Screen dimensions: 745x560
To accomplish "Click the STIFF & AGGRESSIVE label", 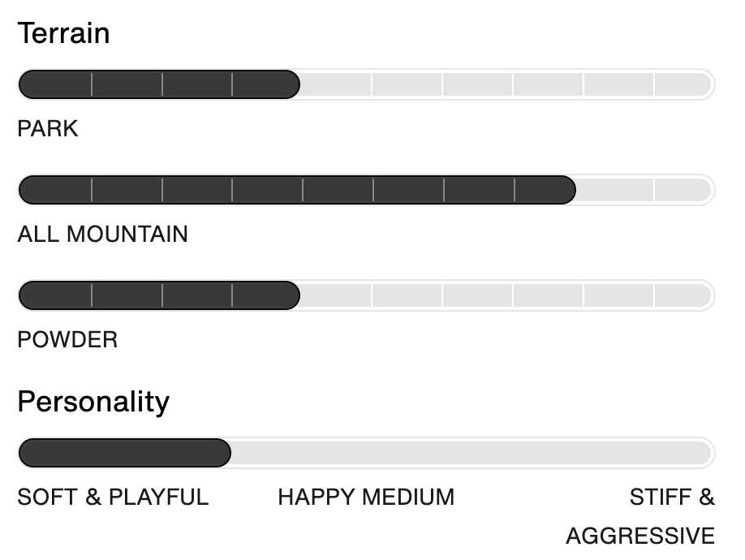I will [x=640, y=516].
